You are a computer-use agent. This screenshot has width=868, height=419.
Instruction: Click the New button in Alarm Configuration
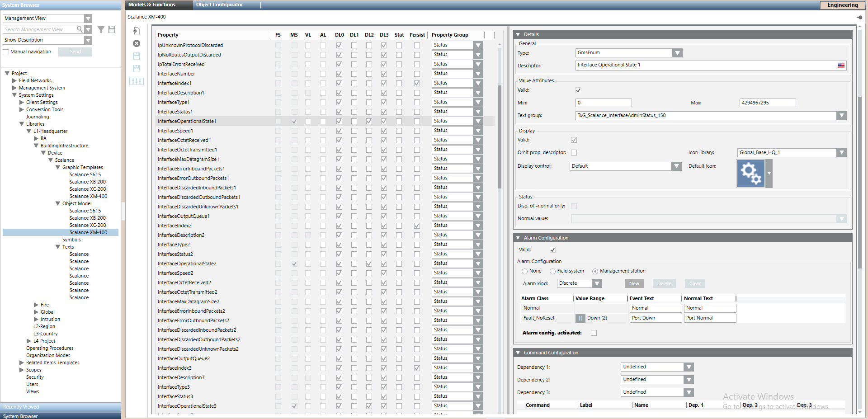click(x=634, y=283)
